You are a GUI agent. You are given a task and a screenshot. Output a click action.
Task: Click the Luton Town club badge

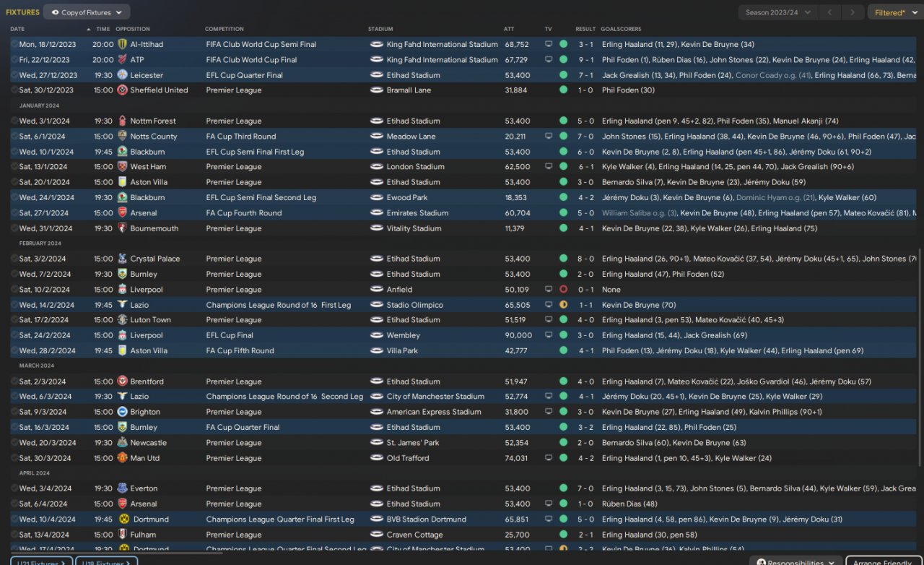122,320
